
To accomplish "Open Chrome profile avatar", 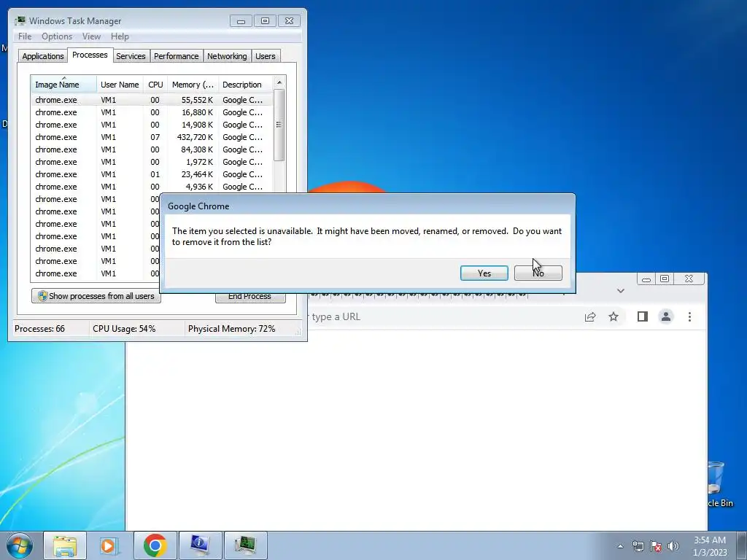I will pyautogui.click(x=666, y=316).
